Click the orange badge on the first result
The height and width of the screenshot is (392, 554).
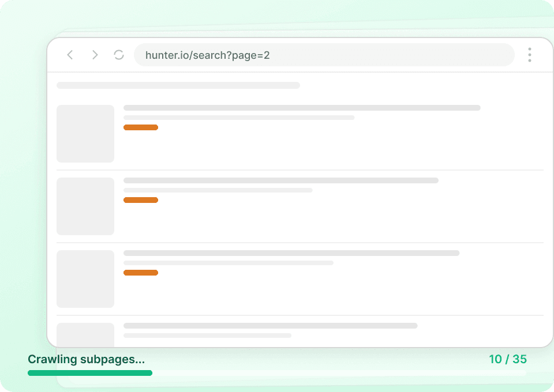point(141,127)
